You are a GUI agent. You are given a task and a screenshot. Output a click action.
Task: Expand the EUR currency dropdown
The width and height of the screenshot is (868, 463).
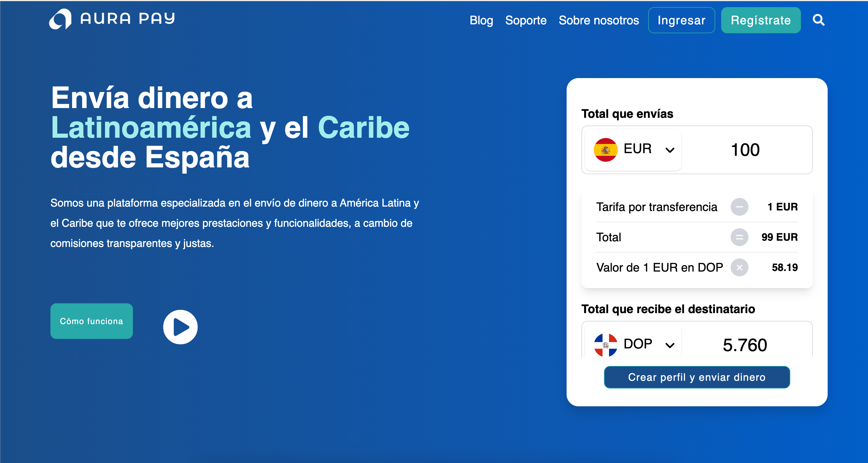click(x=670, y=150)
